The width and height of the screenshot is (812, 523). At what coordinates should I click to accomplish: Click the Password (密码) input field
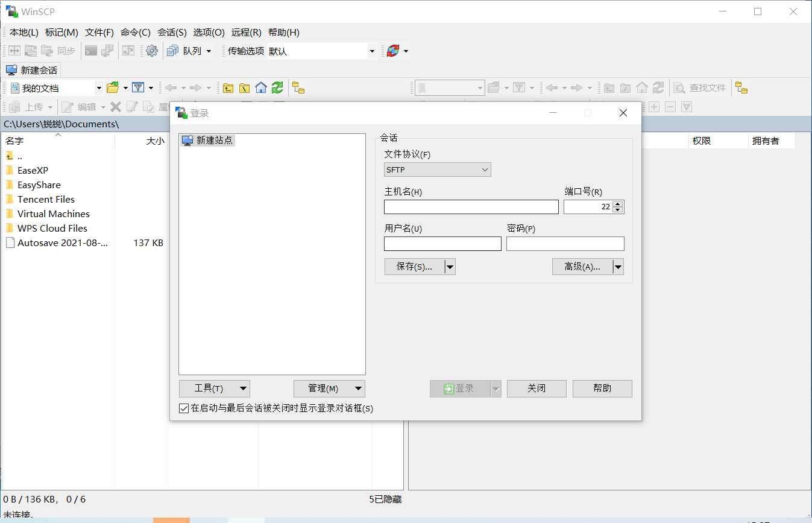[565, 244]
